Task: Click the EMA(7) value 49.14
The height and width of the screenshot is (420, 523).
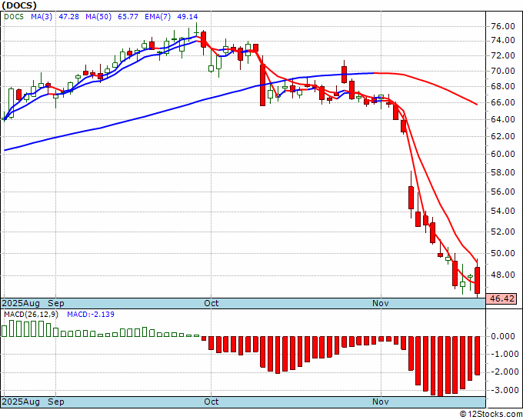Action: 188,17
